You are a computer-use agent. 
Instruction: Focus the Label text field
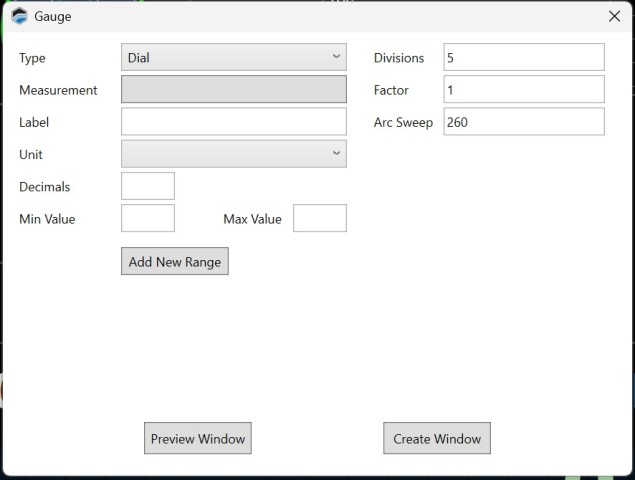point(234,122)
